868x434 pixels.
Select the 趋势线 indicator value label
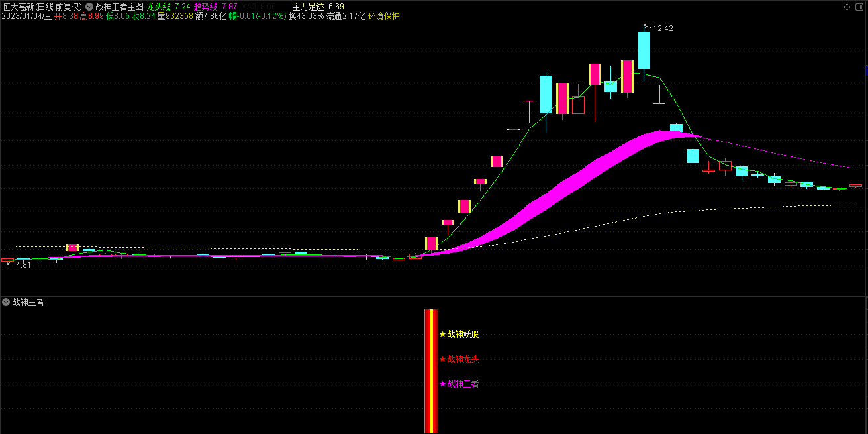[x=215, y=7]
